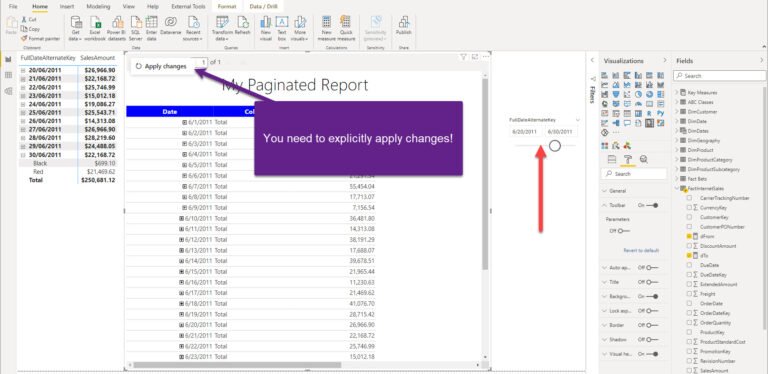Copy the selection
Screen dimensions: 768x374
tap(30, 29)
